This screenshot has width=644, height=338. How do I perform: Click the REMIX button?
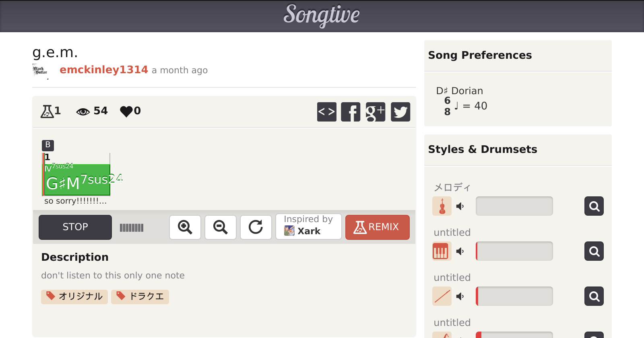(377, 227)
